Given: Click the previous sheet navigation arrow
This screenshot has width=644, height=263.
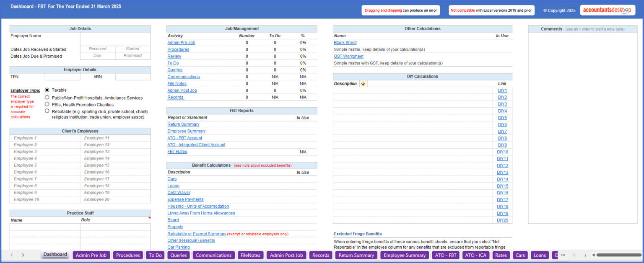Looking at the screenshot, I should click(12, 255).
